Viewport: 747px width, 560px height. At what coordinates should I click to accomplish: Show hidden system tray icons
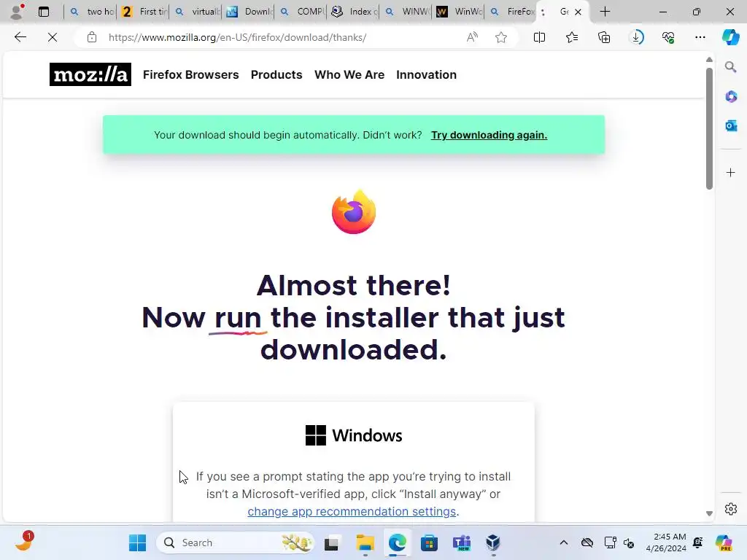[x=564, y=542]
